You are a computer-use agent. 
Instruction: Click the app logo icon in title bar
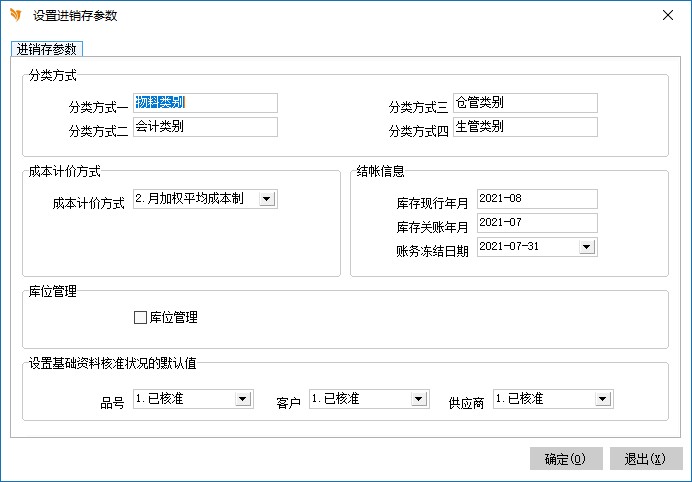click(x=15, y=15)
